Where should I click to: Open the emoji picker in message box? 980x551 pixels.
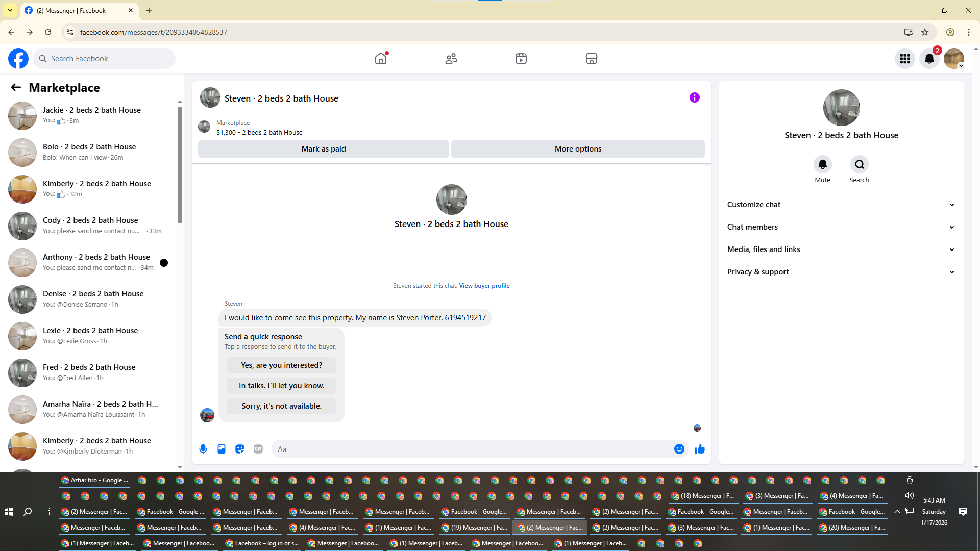tap(679, 449)
